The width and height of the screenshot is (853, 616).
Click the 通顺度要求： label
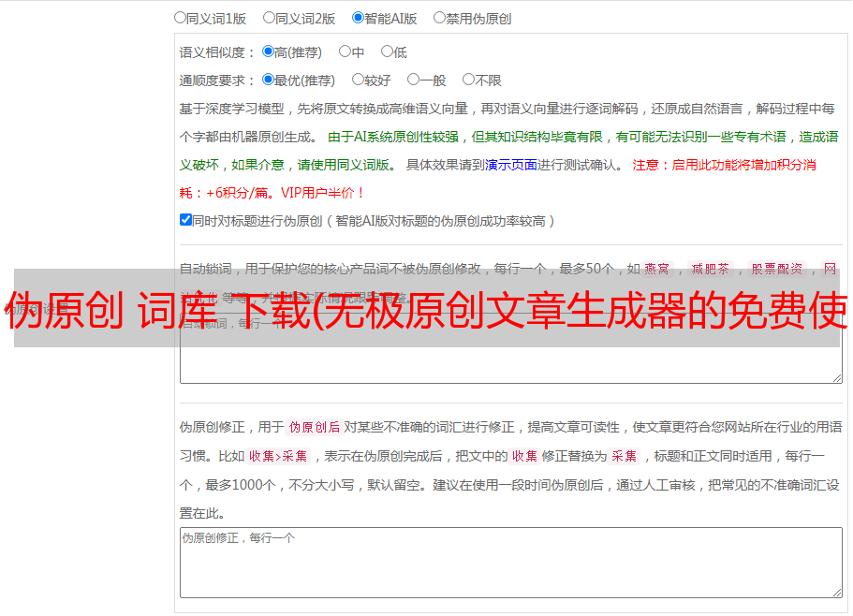click(x=217, y=81)
